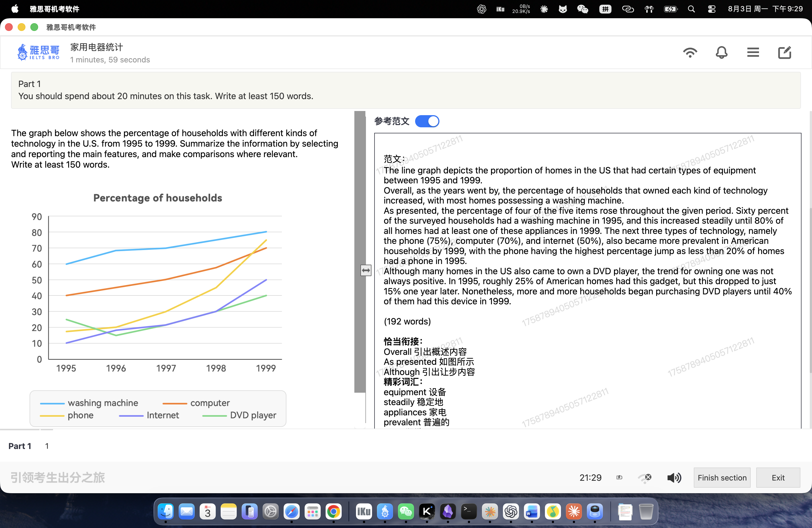Toggle Internet legend entry in chart
Screen dimensions: 812x528
[x=149, y=415]
